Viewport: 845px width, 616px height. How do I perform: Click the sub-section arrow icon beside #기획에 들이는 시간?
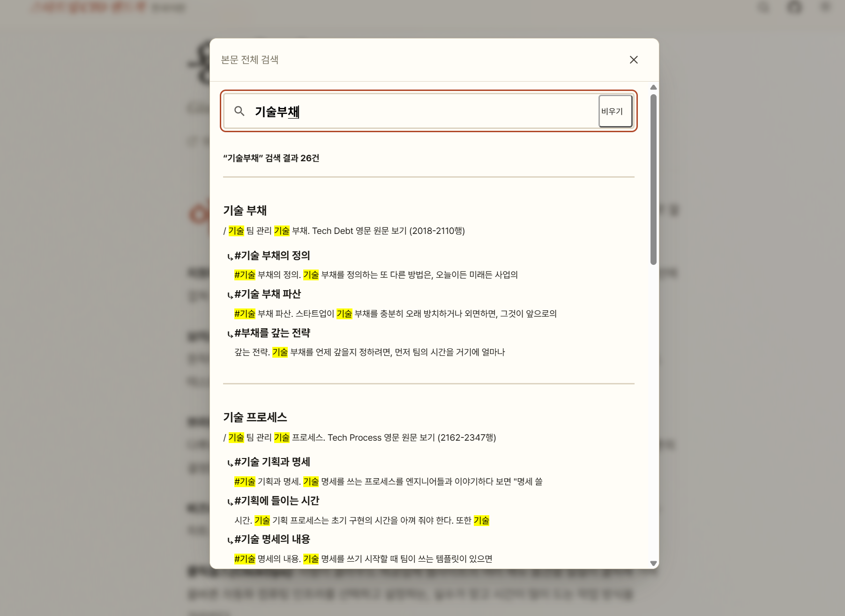click(x=230, y=502)
